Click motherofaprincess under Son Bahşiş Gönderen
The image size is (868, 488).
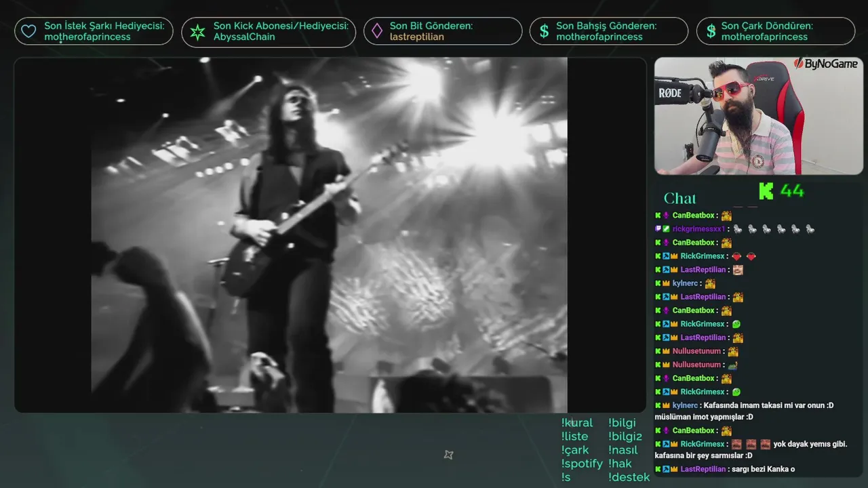(599, 37)
